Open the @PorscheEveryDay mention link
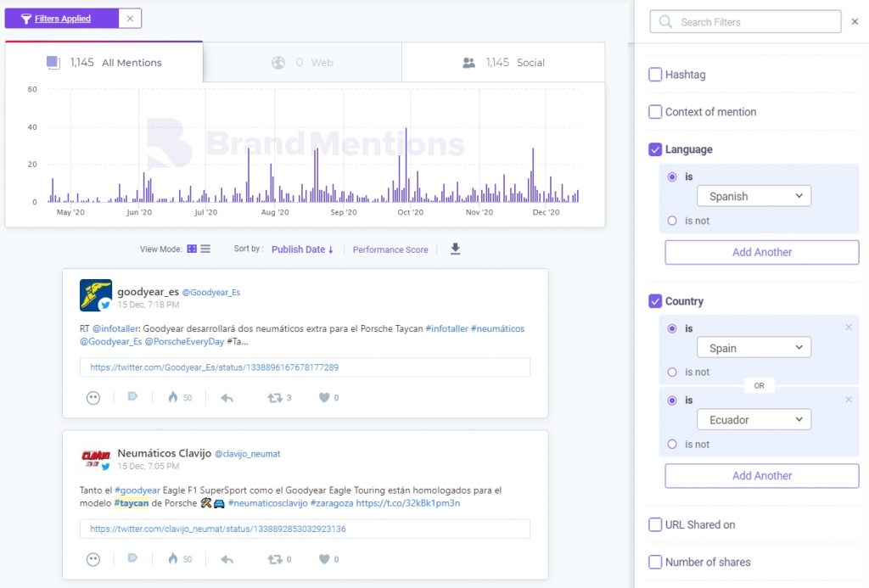This screenshot has width=869, height=588. pos(184,341)
